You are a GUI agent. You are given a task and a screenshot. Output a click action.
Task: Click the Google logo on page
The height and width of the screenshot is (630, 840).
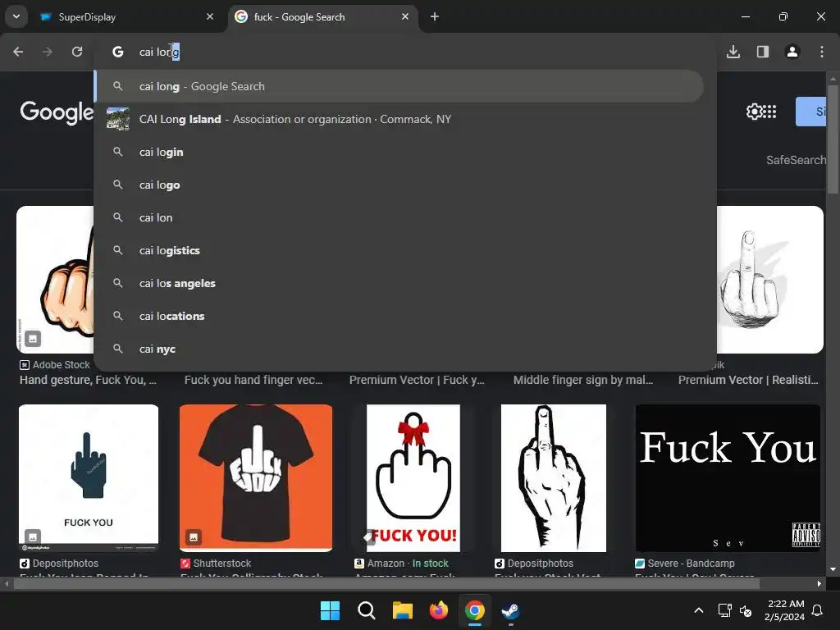point(57,112)
